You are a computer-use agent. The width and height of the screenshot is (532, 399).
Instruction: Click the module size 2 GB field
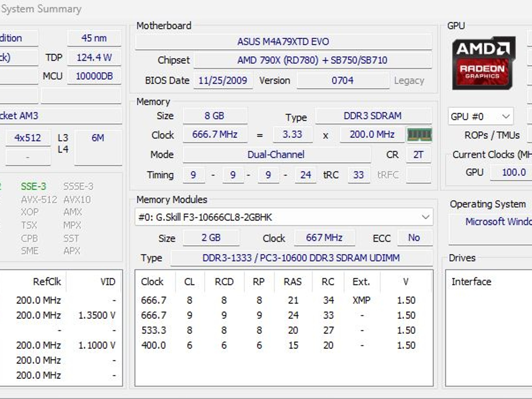211,238
